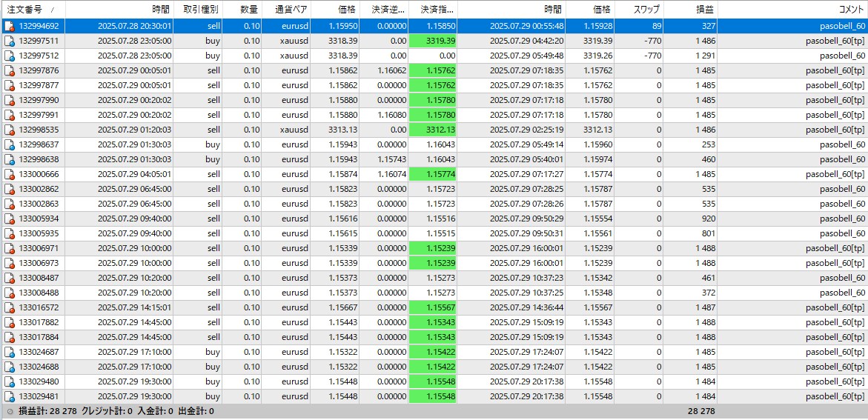Click the order icon beside 133002863
The image size is (868, 420).
pyautogui.click(x=9, y=204)
